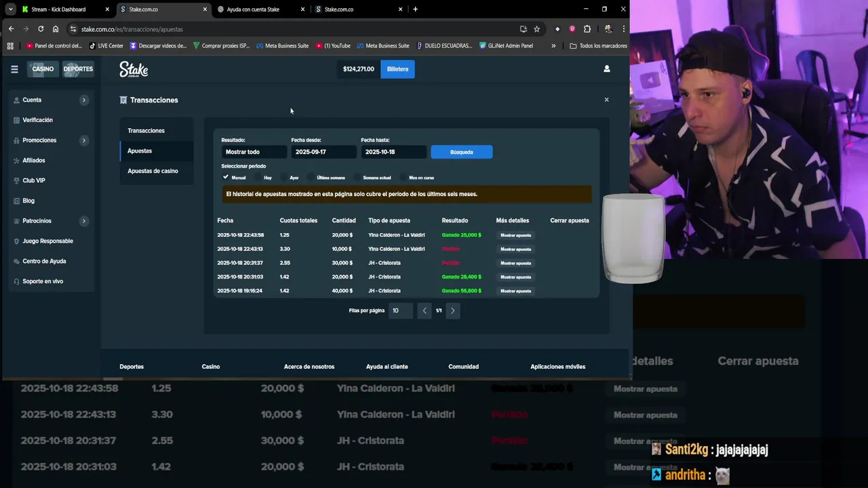The image size is (868, 488).
Task: Go back with the browser back arrow
Action: click(11, 29)
